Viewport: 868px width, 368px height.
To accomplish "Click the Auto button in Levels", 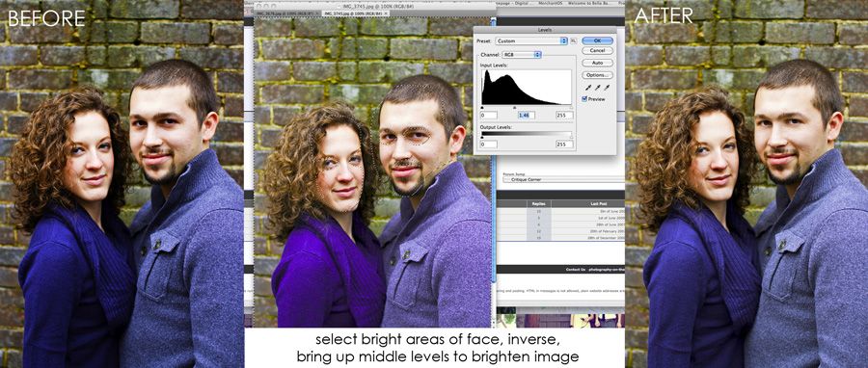I will click(597, 63).
